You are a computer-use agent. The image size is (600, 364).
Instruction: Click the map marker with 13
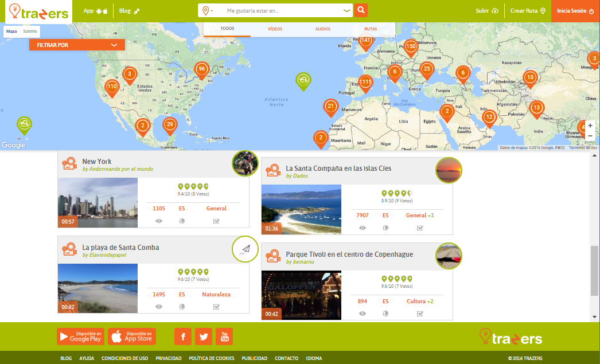(537, 109)
